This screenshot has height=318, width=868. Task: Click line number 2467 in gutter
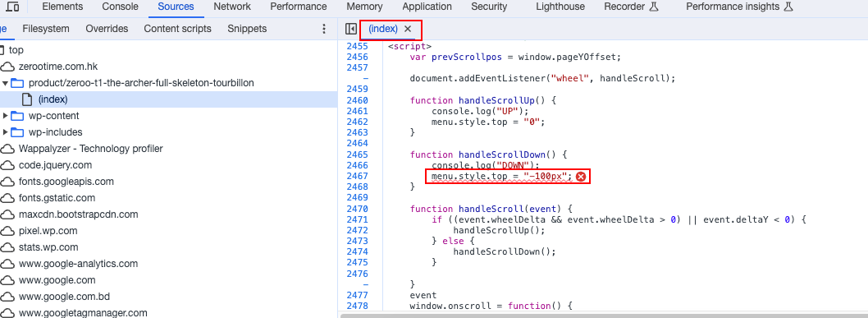[x=357, y=176]
